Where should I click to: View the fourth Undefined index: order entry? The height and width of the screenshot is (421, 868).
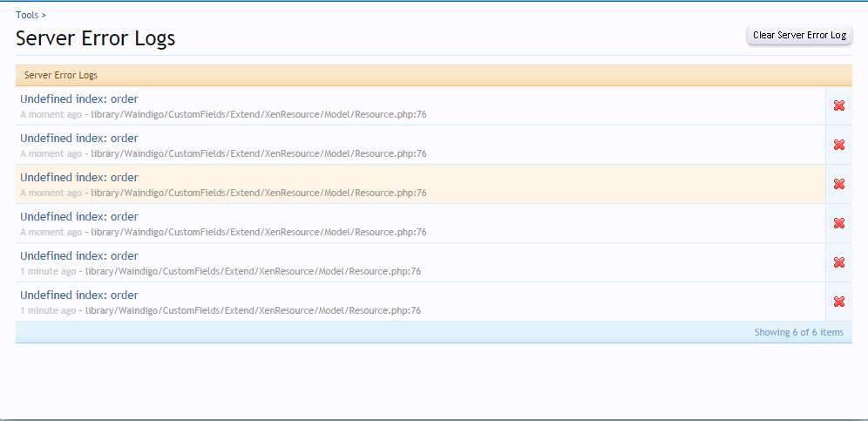(x=79, y=216)
